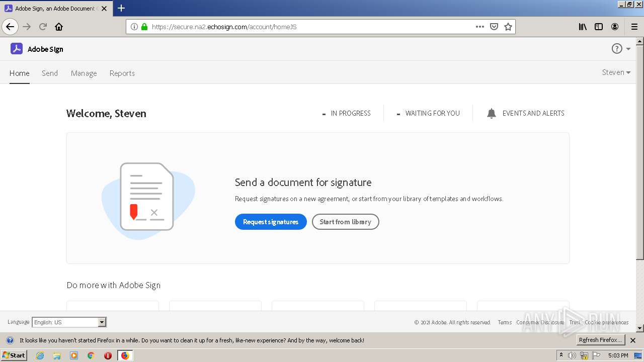Launch Internet Explorer from taskbar
Screen dimensions: 644x362
(40, 355)
